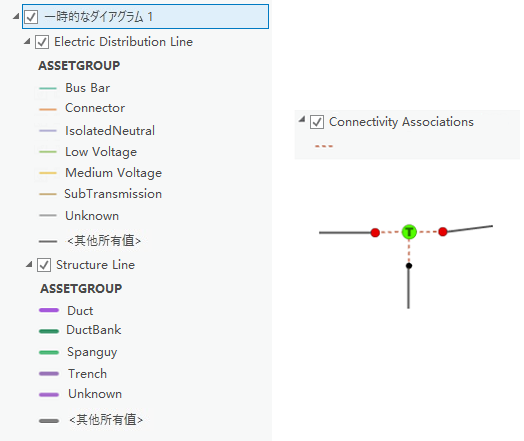The image size is (524, 441).
Task: Select the left red endpoint dot
Action: (375, 233)
